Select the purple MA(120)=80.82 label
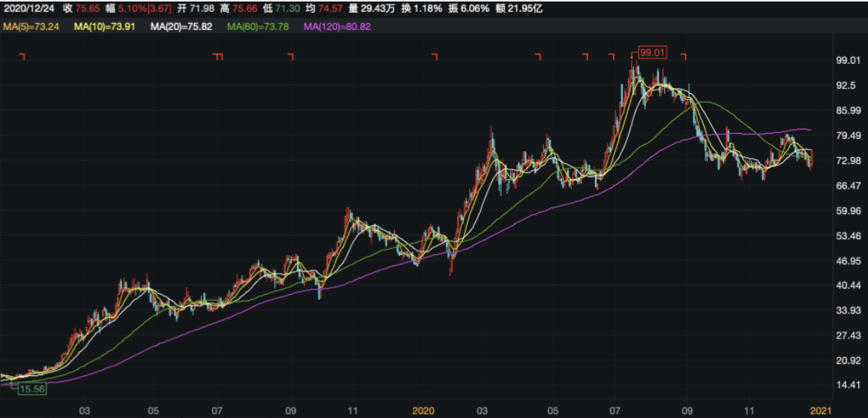This screenshot has height=418, width=868. click(x=336, y=26)
